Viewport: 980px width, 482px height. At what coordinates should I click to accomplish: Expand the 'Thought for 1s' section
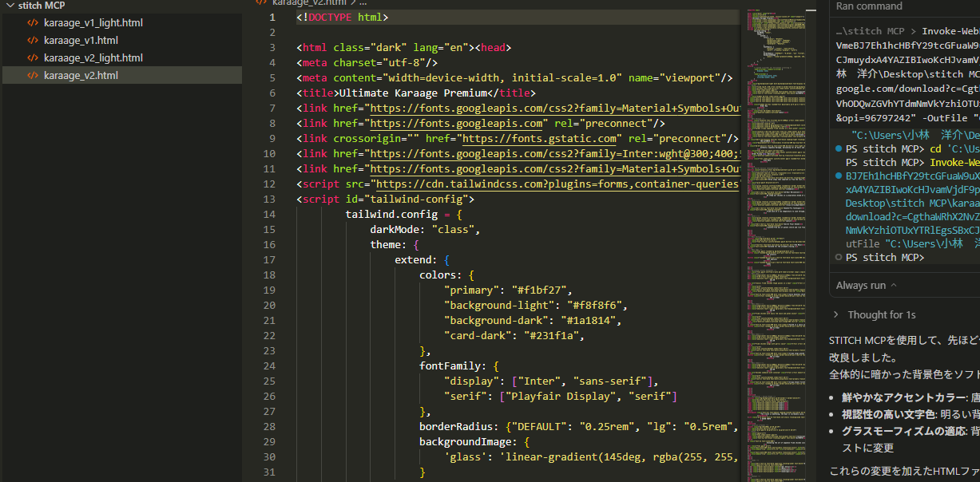pyautogui.click(x=881, y=315)
